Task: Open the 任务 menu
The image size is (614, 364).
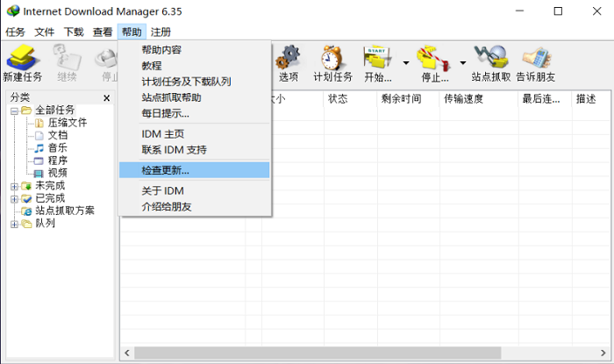Action: (x=15, y=32)
